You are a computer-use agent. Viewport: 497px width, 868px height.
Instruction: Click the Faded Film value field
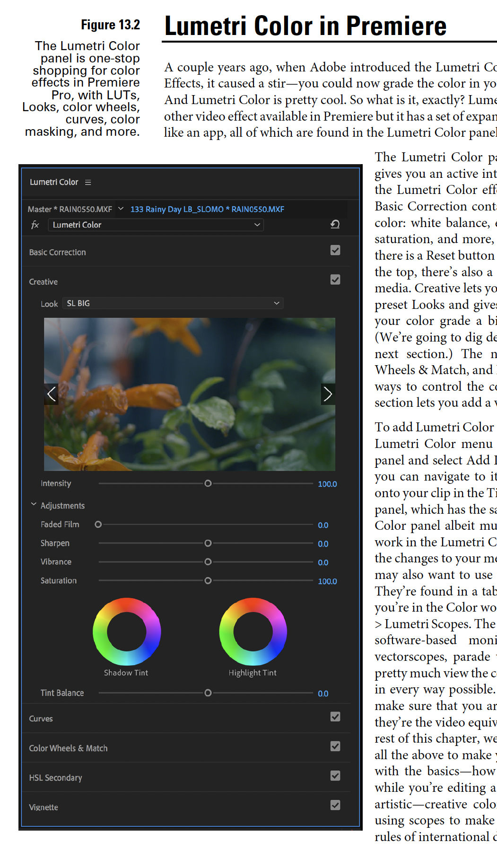pyautogui.click(x=323, y=526)
